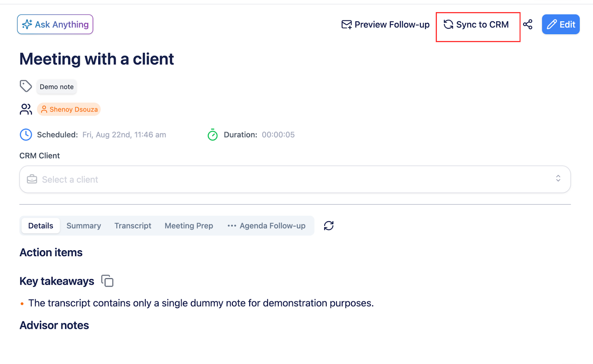Screen dimensions: 593x364
Task: Click the briefcase icon in client field
Action: pyautogui.click(x=32, y=179)
